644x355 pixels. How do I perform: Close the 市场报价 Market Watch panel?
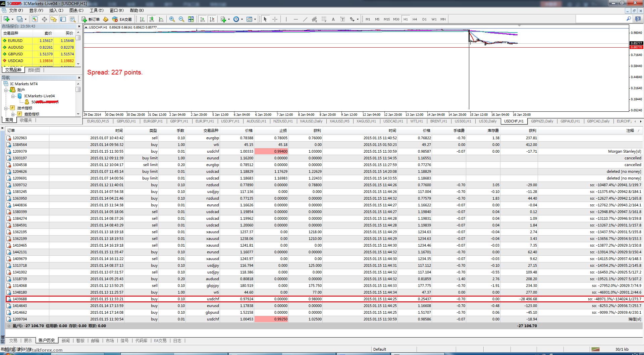79,26
